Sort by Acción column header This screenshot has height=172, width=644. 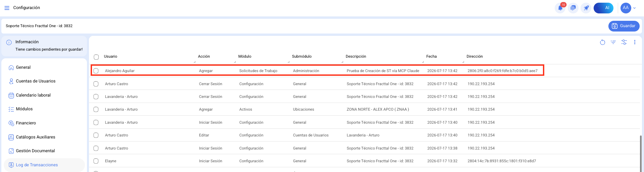(x=204, y=56)
